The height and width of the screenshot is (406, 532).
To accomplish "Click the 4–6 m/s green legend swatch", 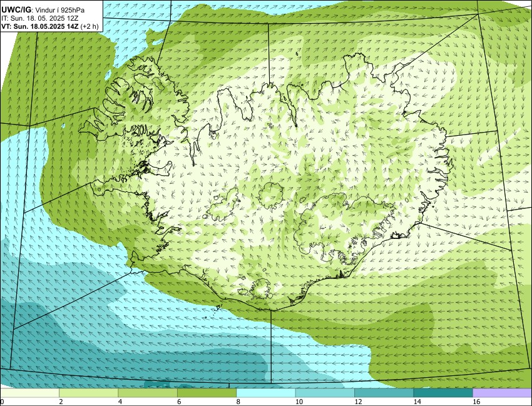I will pyautogui.click(x=148, y=393).
